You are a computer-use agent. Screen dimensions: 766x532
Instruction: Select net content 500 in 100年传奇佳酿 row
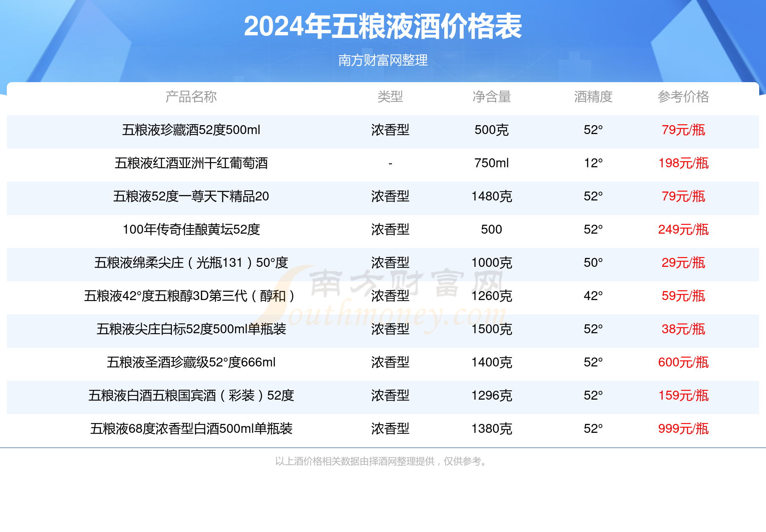(492, 229)
